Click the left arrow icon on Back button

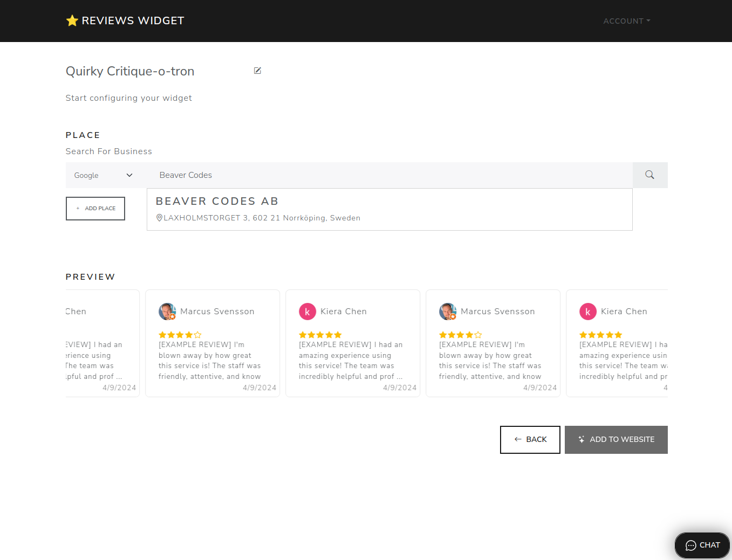517,439
